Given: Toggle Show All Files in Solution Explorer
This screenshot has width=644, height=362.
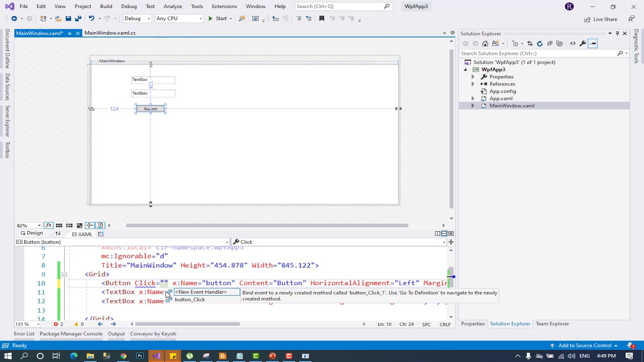Looking at the screenshot, I should tap(559, 44).
